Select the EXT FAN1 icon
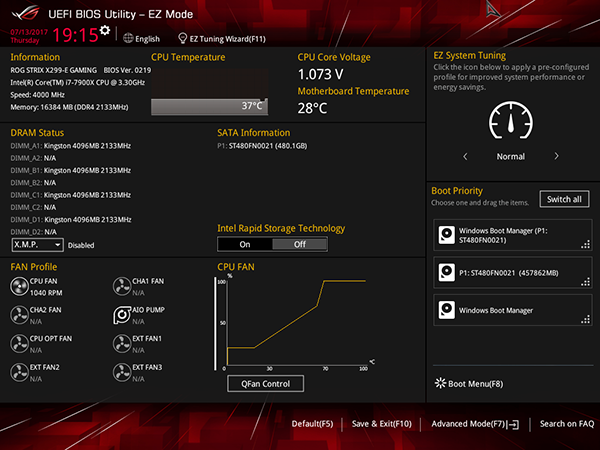The image size is (600, 450). [x=122, y=344]
